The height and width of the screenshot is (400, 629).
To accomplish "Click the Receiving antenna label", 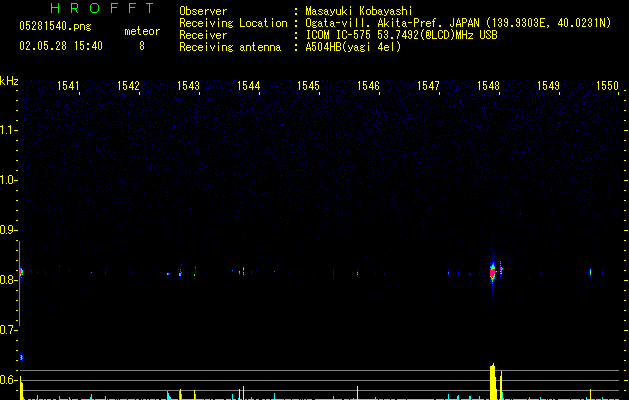I will point(230,47).
